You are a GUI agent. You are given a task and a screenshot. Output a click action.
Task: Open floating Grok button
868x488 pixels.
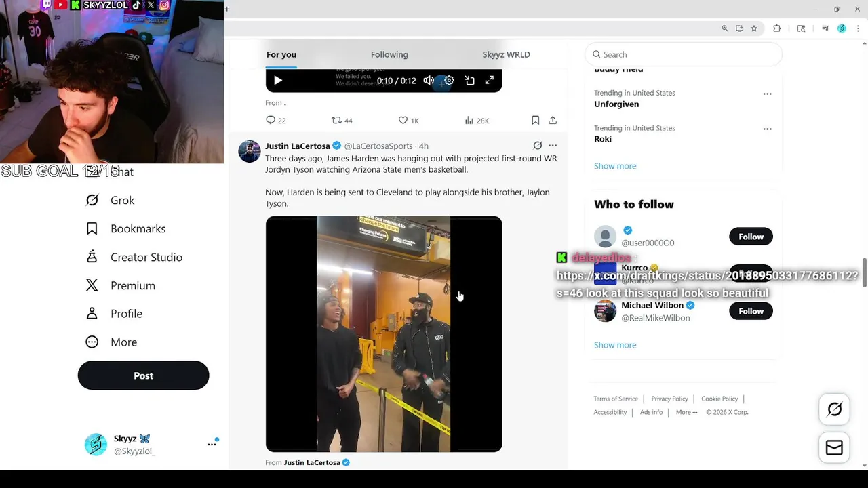coord(834,409)
